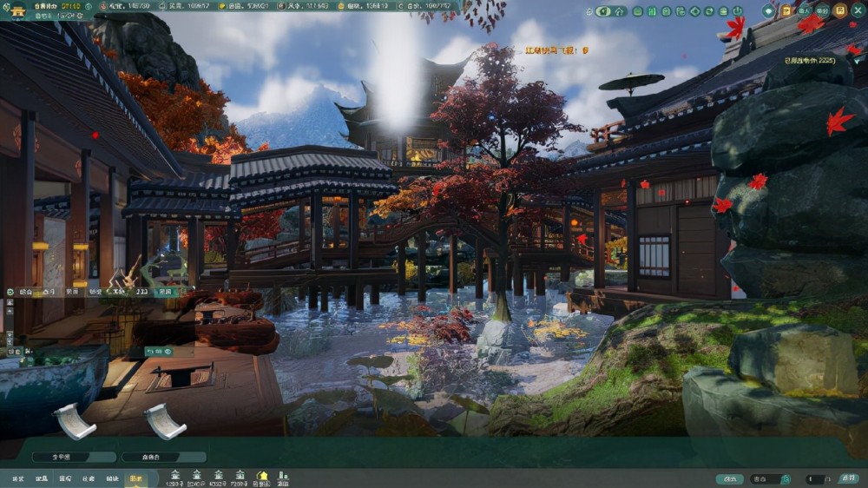868x488 pixels.
Task: Pick the first white pavilion building thumbnail
Action: tap(175, 478)
